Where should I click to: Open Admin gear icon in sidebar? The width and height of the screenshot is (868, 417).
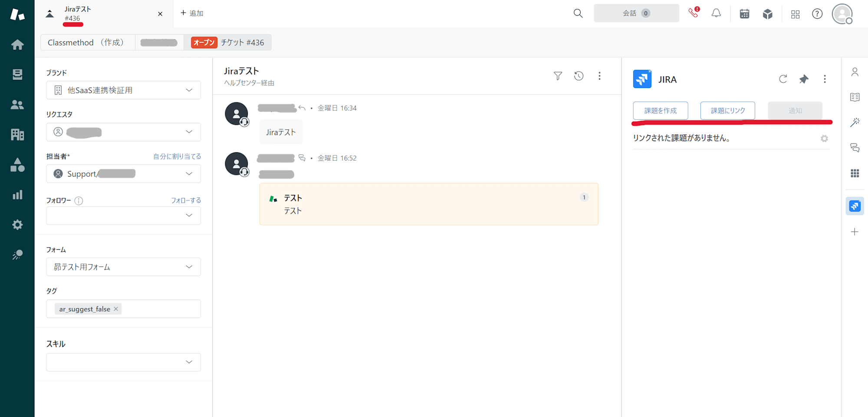(x=17, y=224)
